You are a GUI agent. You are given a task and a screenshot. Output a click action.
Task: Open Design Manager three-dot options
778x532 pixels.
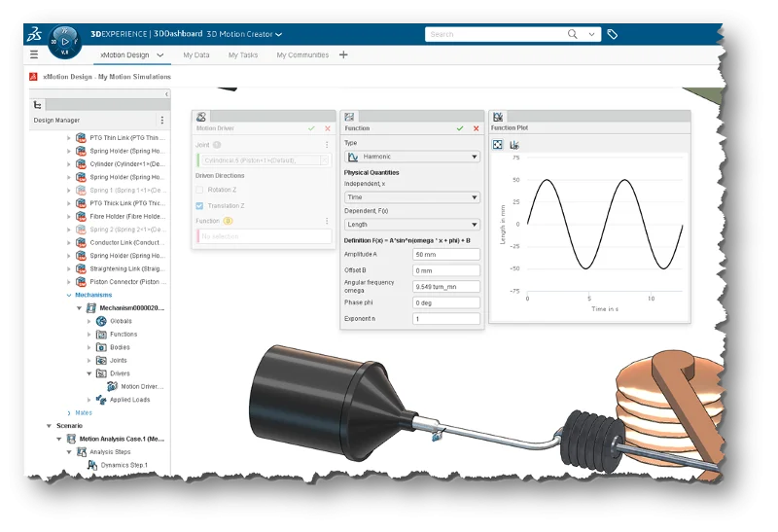tap(162, 120)
